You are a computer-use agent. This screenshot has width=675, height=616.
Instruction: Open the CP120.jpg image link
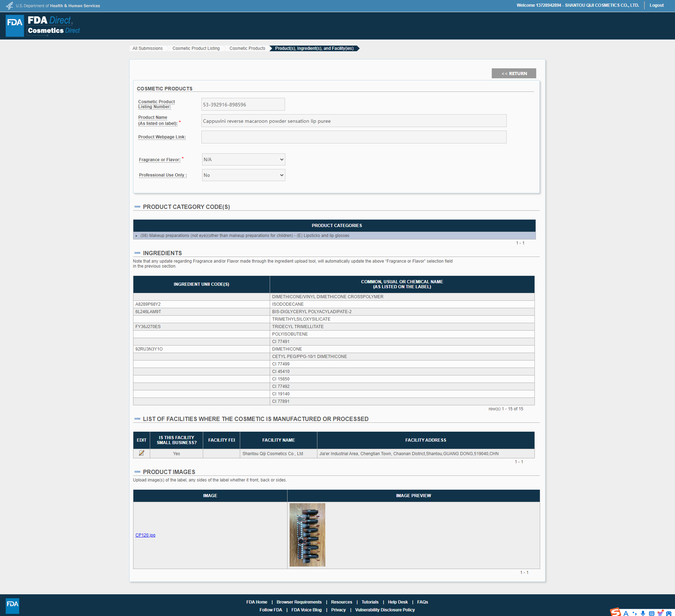145,535
